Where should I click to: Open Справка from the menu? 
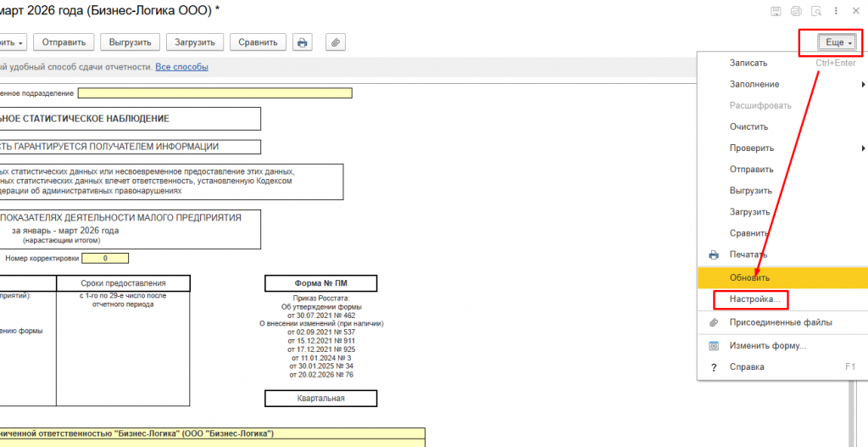782,366
